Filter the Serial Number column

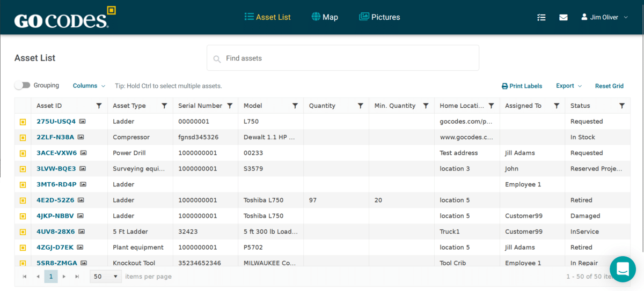230,106
